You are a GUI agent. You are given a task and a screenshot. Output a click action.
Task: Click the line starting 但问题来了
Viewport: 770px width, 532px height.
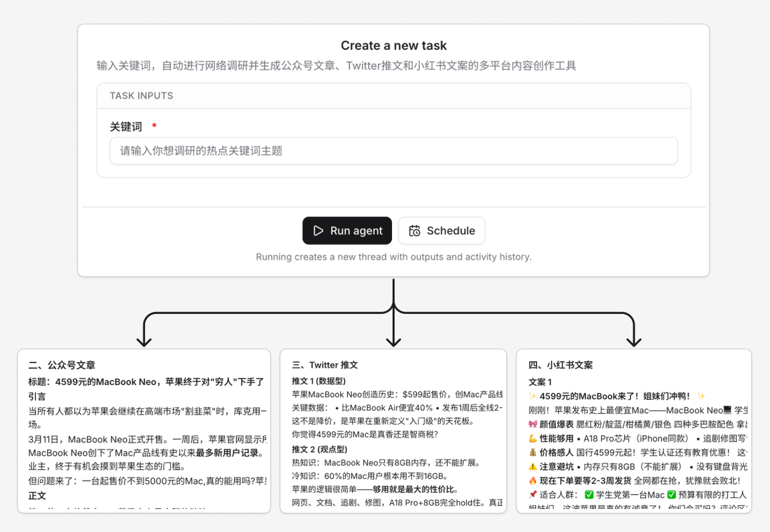click(148, 481)
